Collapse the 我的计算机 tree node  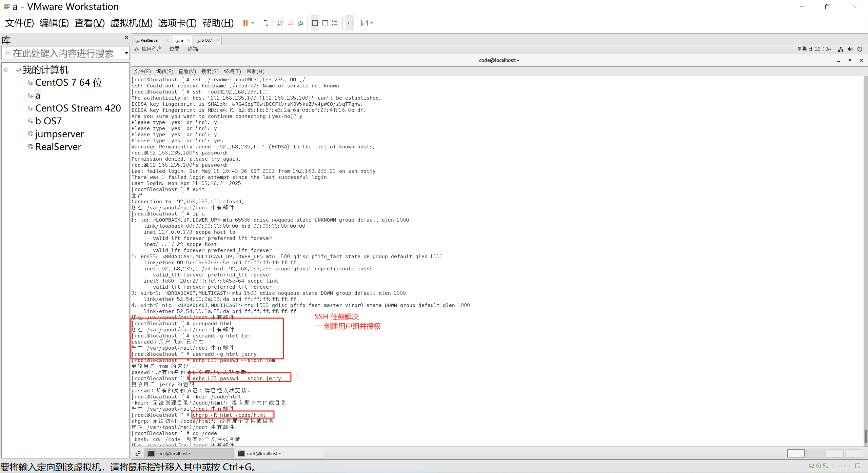pyautogui.click(x=6, y=70)
